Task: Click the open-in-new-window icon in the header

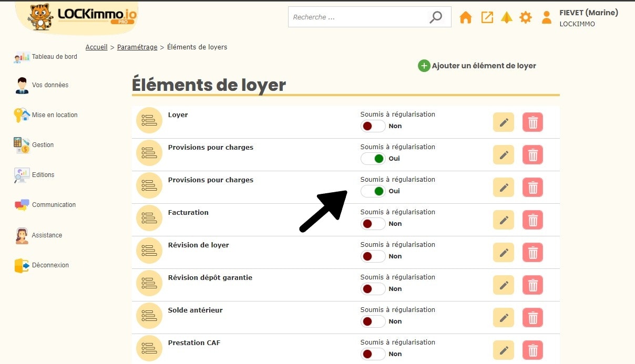Action: (x=487, y=17)
